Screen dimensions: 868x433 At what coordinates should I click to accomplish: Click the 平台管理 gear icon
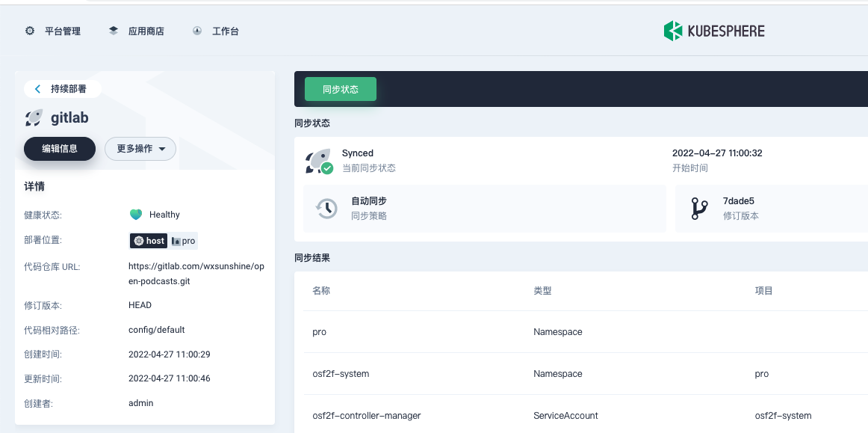click(x=28, y=31)
